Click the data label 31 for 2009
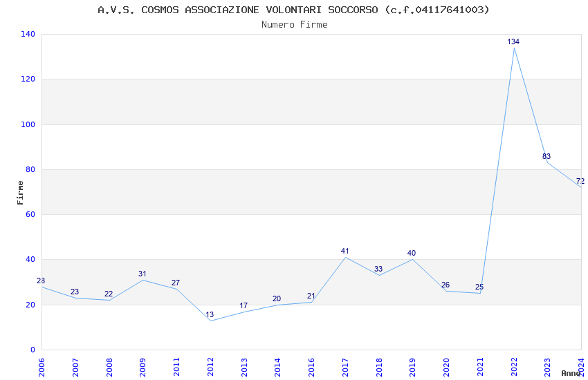Image resolution: width=588 pixels, height=380 pixels. click(x=142, y=274)
